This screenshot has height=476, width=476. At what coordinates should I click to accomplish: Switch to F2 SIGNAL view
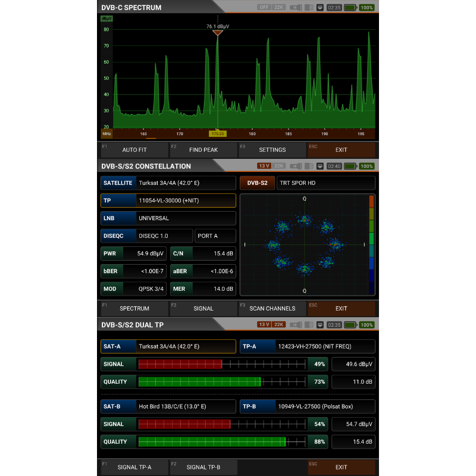(203, 308)
